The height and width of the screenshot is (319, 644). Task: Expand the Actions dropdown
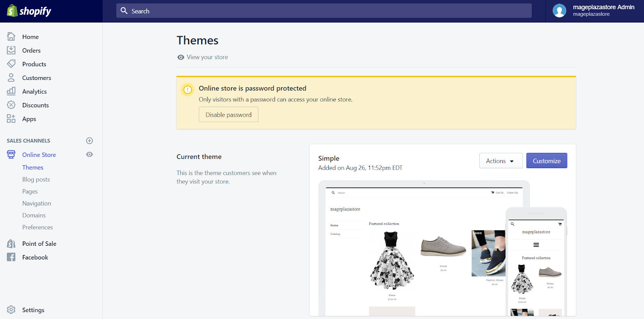(x=501, y=161)
